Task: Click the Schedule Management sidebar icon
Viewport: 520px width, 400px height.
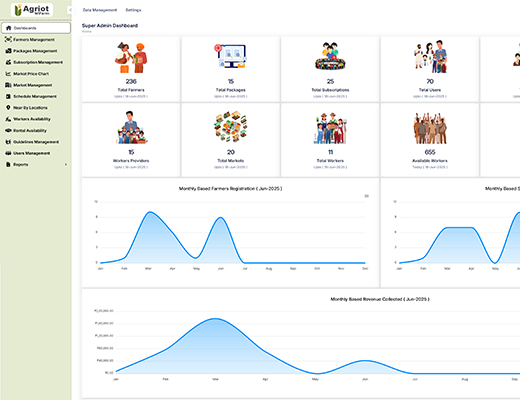Action: tap(8, 96)
